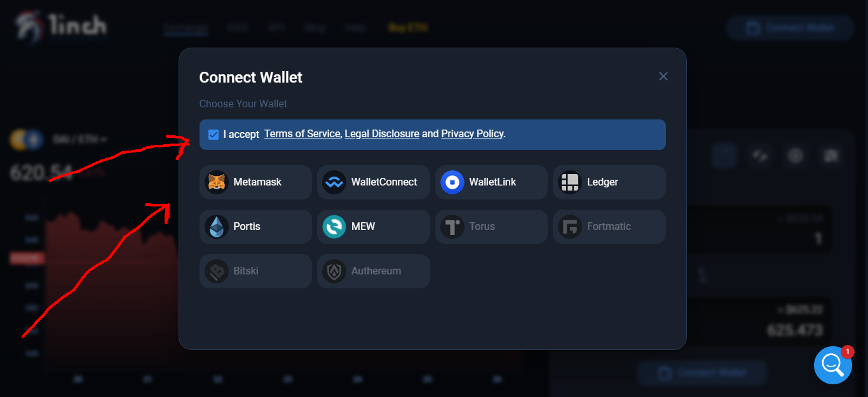Choose the greyed-out Bitski wallet option
The image size is (868, 397).
255,271
